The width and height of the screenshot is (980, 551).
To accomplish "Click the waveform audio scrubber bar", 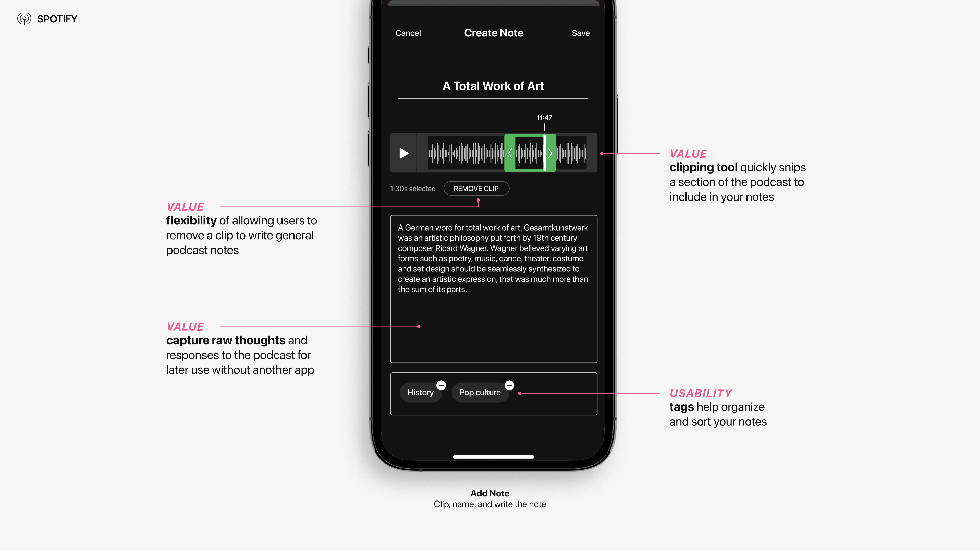I will point(493,153).
